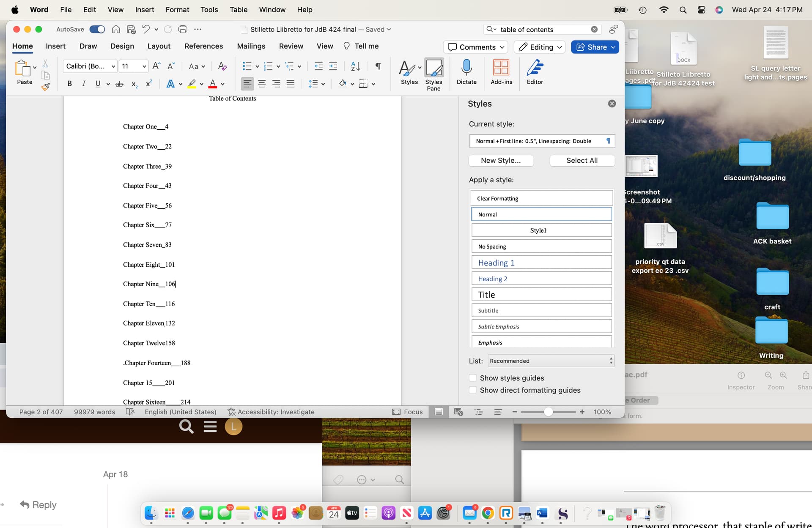This screenshot has width=812, height=528.
Task: Open the bullets list dropdown arrow
Action: [257, 66]
